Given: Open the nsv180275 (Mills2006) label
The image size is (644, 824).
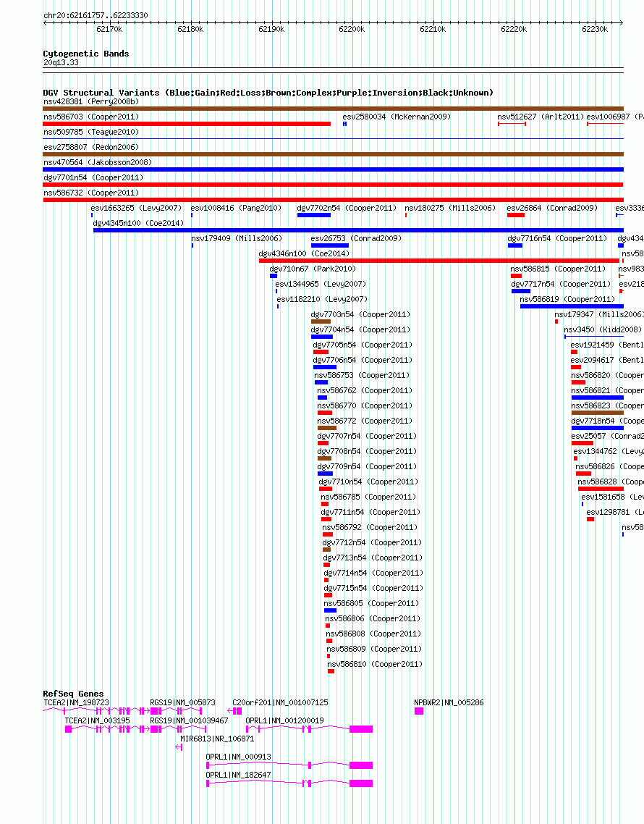Looking at the screenshot, I should pyautogui.click(x=450, y=208).
